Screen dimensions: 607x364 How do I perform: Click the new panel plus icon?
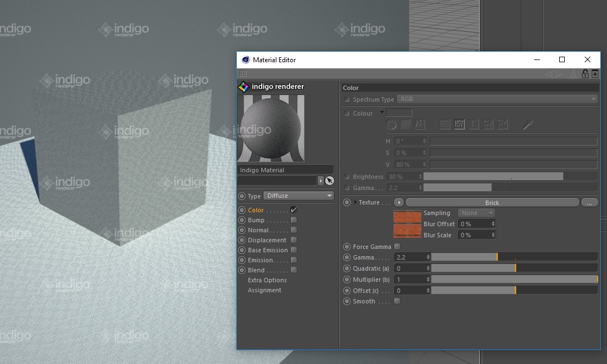point(595,74)
